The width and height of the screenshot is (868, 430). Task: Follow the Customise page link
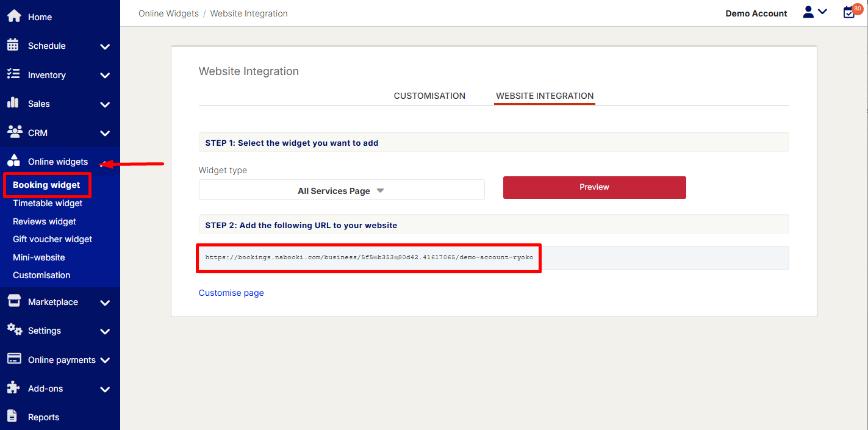pos(231,293)
